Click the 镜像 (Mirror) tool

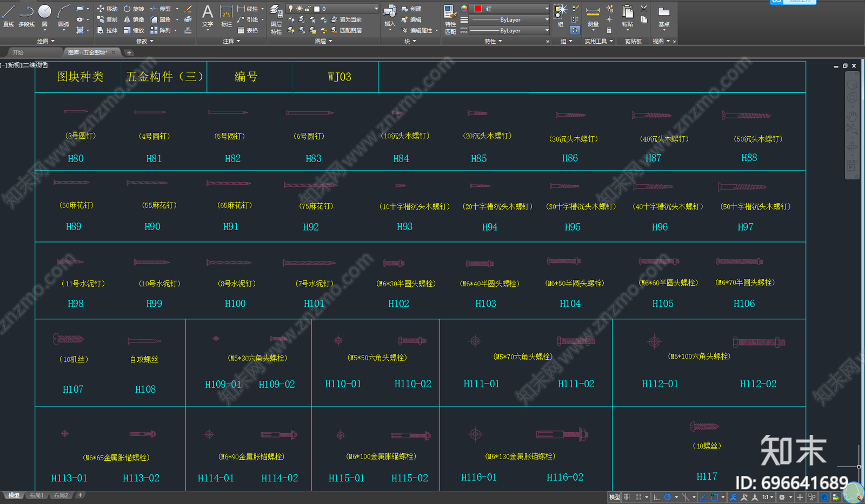134,19
